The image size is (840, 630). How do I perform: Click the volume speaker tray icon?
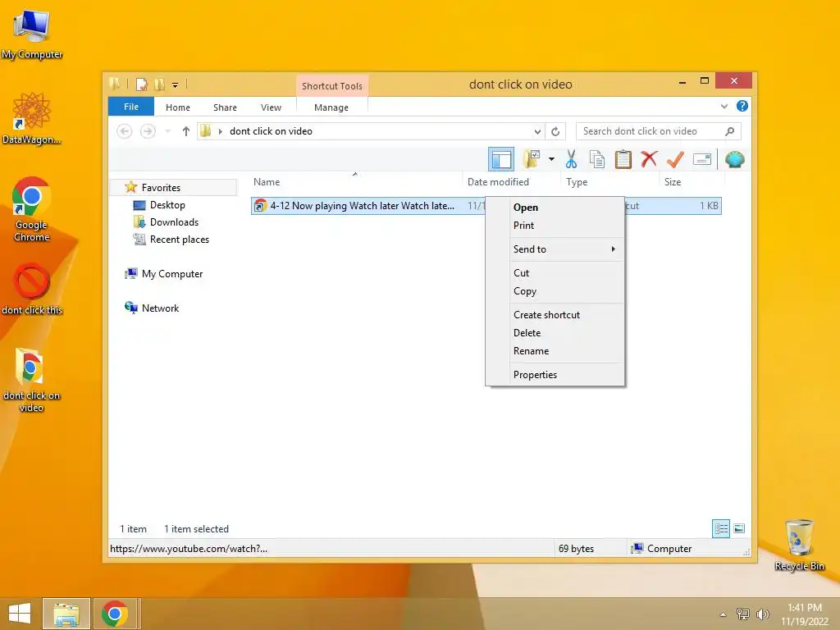[x=762, y=614]
